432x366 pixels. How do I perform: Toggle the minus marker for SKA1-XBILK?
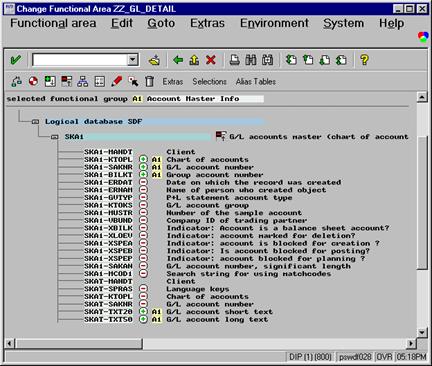pyautogui.click(x=143, y=228)
